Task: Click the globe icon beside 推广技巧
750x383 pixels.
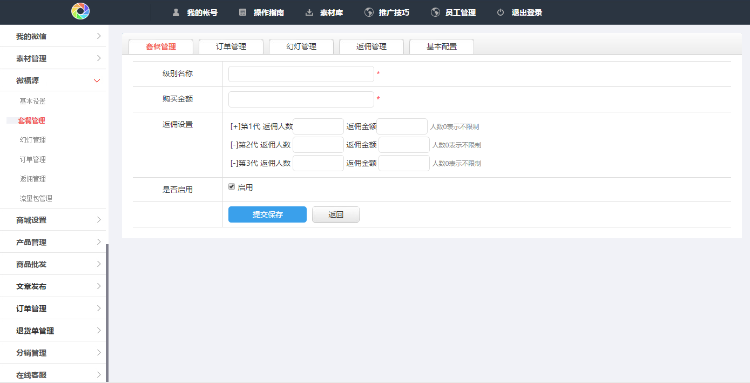Action: point(369,12)
